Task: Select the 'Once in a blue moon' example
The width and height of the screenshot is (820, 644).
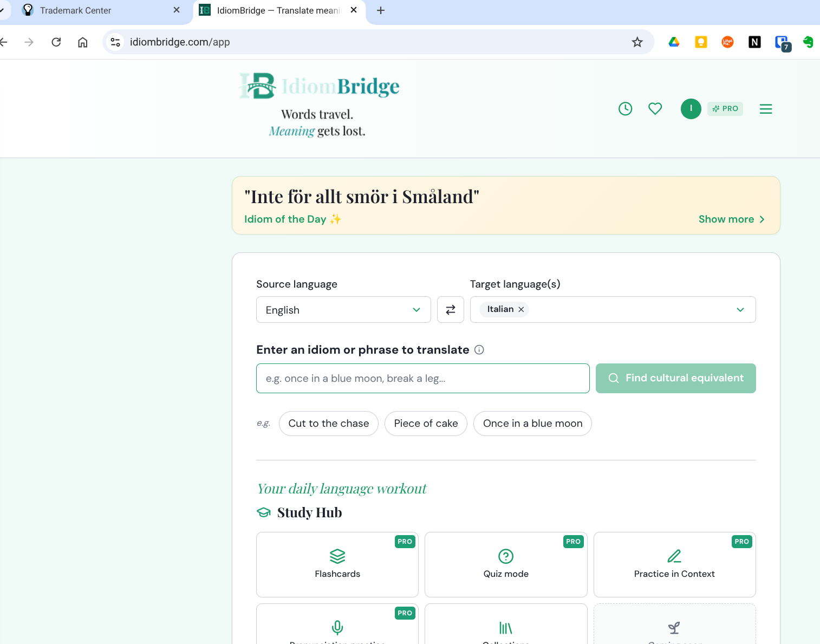Action: click(x=532, y=424)
